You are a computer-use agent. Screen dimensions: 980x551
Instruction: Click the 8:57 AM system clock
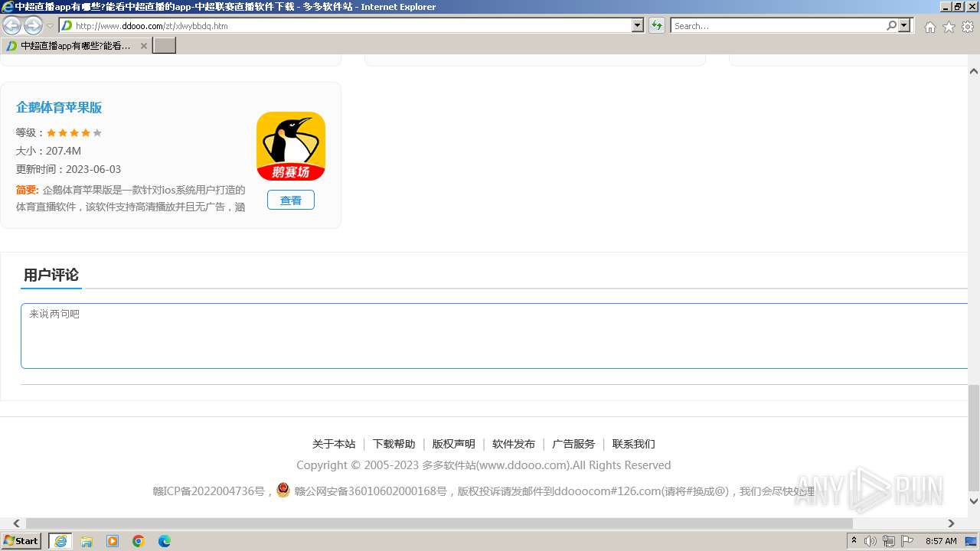[x=941, y=541]
